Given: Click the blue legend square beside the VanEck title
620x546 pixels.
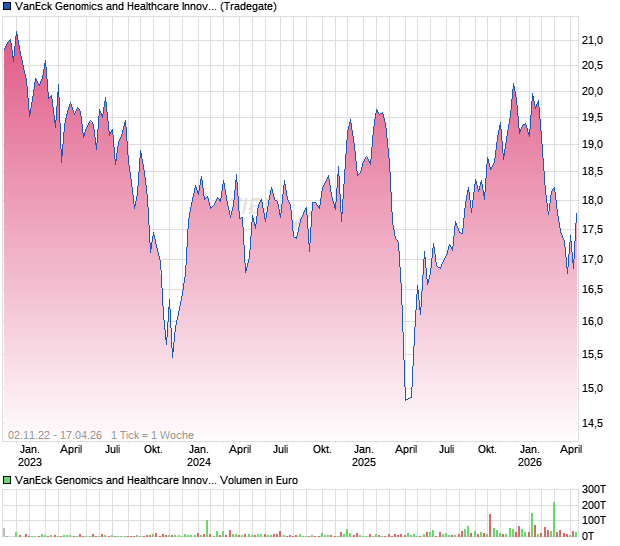Looking at the screenshot, I should 8,6.
